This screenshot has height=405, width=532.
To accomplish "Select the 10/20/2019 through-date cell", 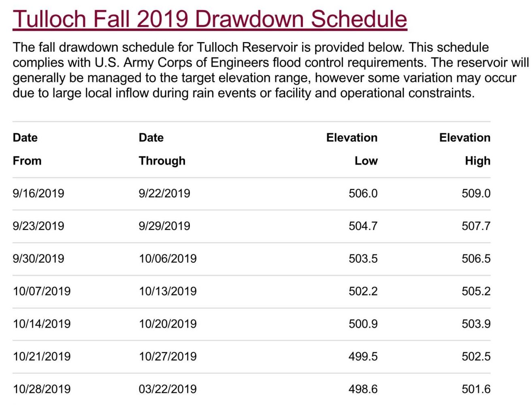I will 168,324.
